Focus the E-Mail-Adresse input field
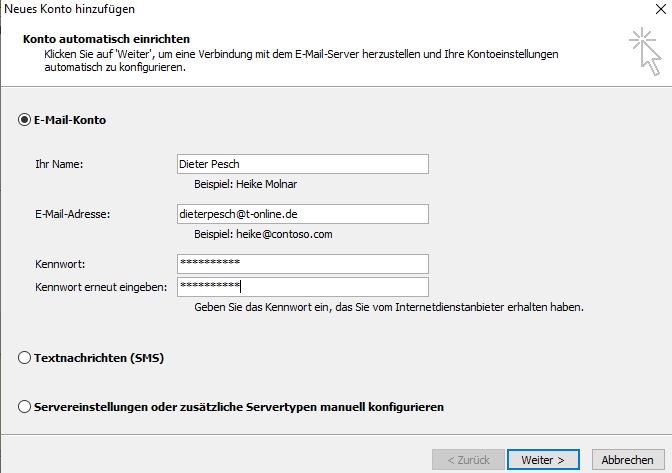 pyautogui.click(x=303, y=214)
